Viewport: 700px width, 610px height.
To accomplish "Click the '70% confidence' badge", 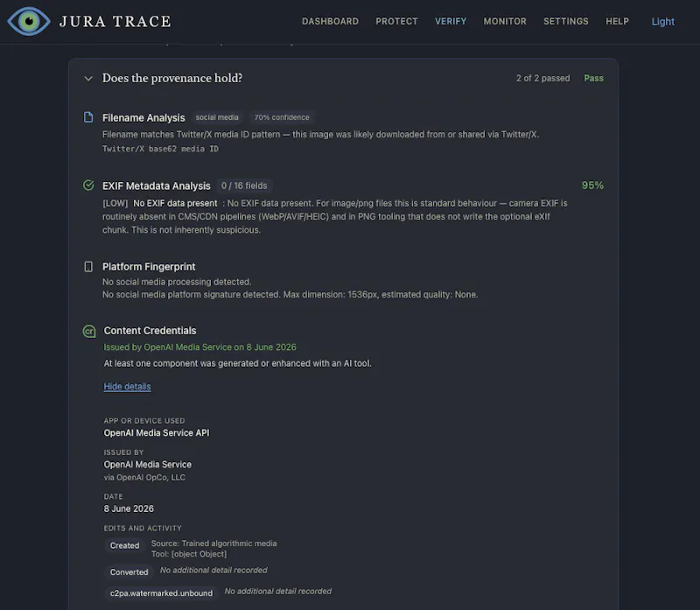I will click(282, 117).
